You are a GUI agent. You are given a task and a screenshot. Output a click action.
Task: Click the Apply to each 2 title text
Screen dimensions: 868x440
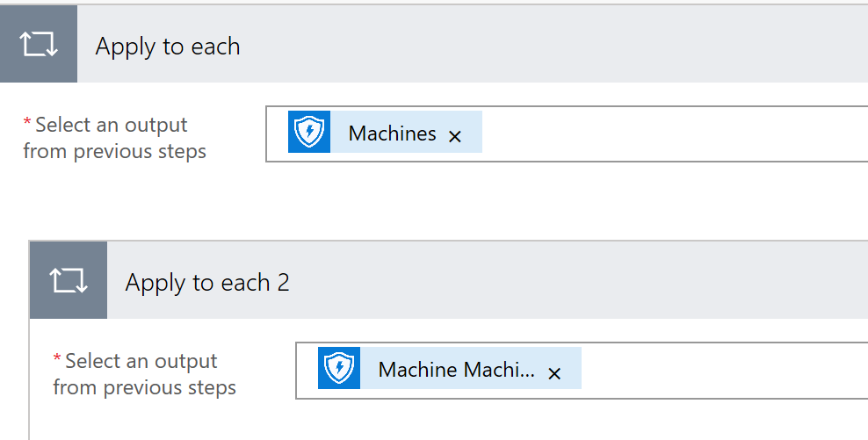207,283
